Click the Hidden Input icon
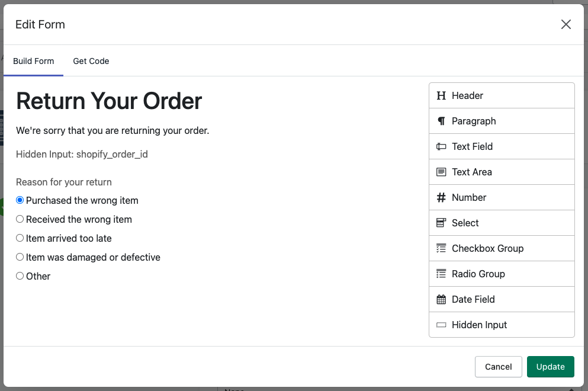The height and width of the screenshot is (391, 588). (441, 325)
